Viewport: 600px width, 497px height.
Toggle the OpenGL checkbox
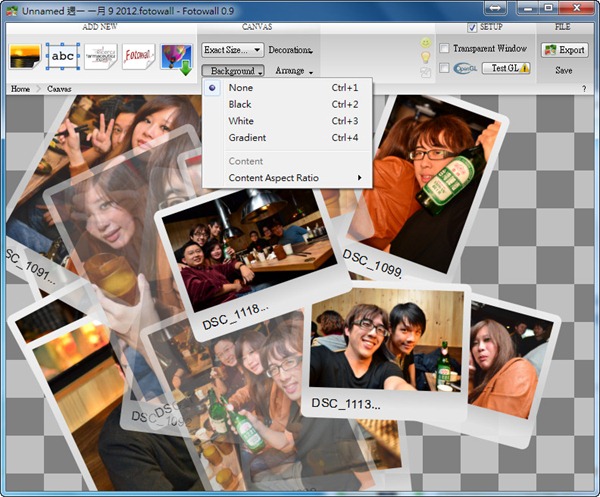tap(444, 68)
